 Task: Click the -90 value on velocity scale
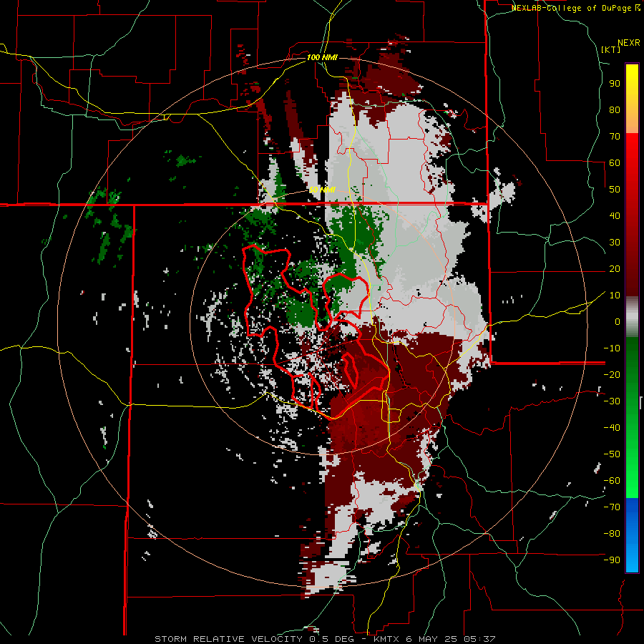[x=612, y=560]
